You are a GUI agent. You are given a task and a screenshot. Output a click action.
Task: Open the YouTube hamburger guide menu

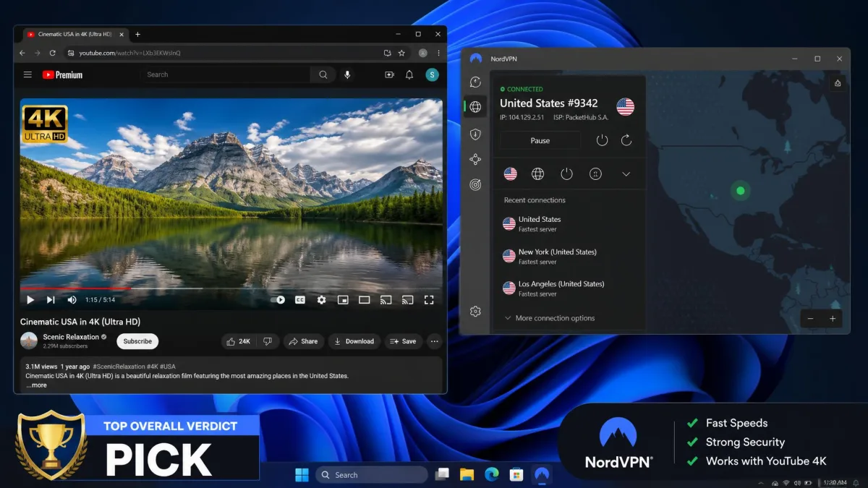click(x=27, y=74)
